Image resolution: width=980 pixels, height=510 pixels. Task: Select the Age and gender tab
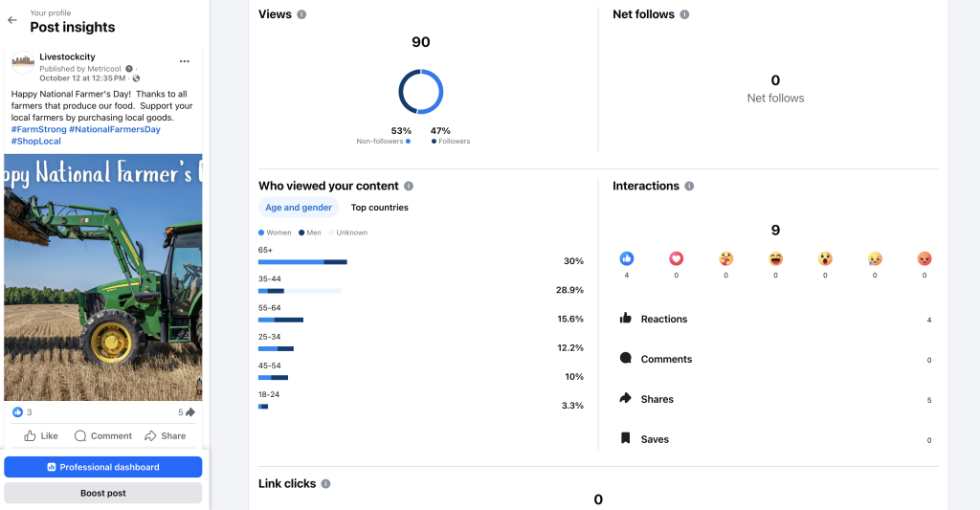click(299, 208)
